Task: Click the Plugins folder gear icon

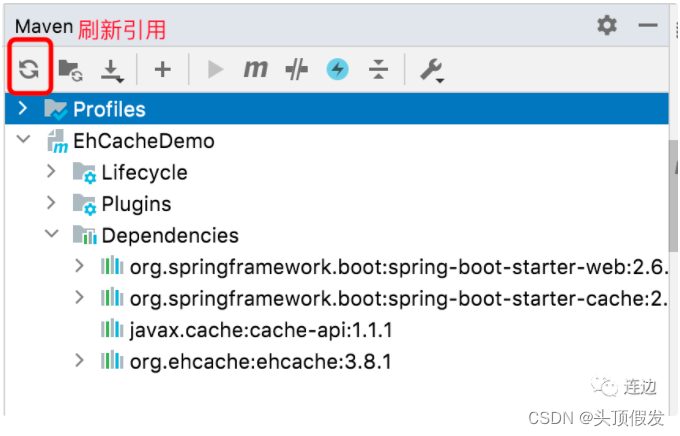Action: pyautogui.click(x=85, y=204)
